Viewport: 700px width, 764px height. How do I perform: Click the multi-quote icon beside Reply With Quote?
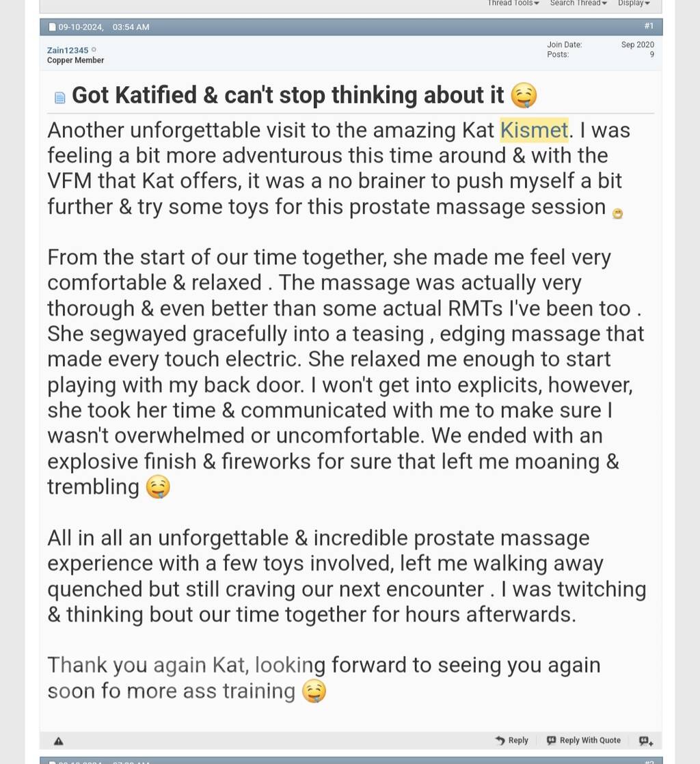point(646,741)
